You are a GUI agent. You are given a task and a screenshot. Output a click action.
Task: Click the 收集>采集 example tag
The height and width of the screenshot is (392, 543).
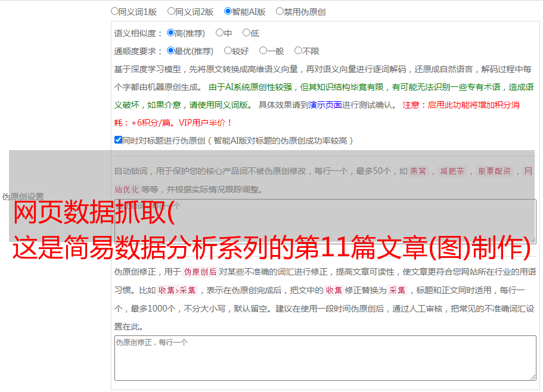[x=177, y=290]
